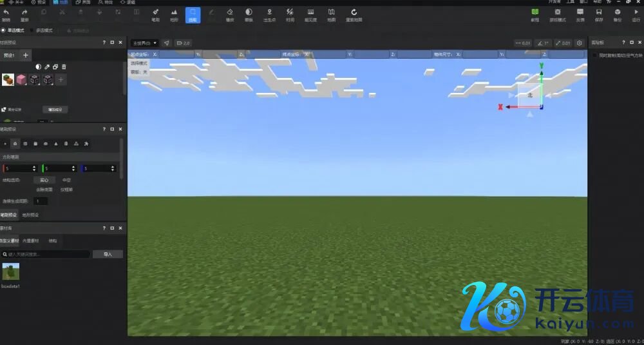Image resolution: width=644 pixels, height=345 pixels.
Task: Click the 保存 save icon
Action: coord(599,14)
